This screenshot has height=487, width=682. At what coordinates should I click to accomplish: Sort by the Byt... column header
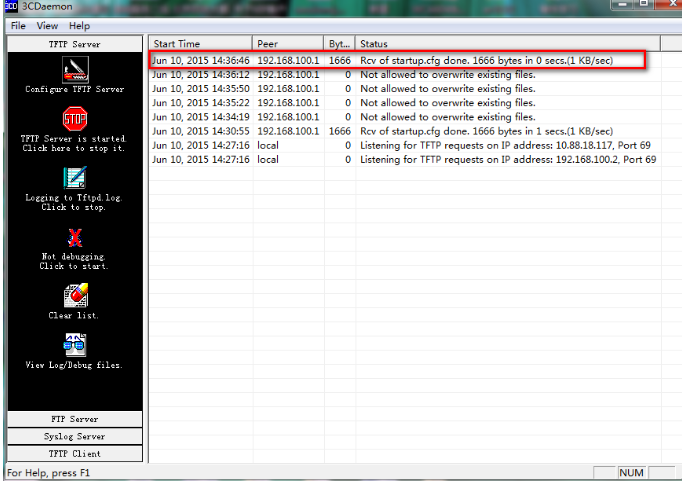(339, 43)
